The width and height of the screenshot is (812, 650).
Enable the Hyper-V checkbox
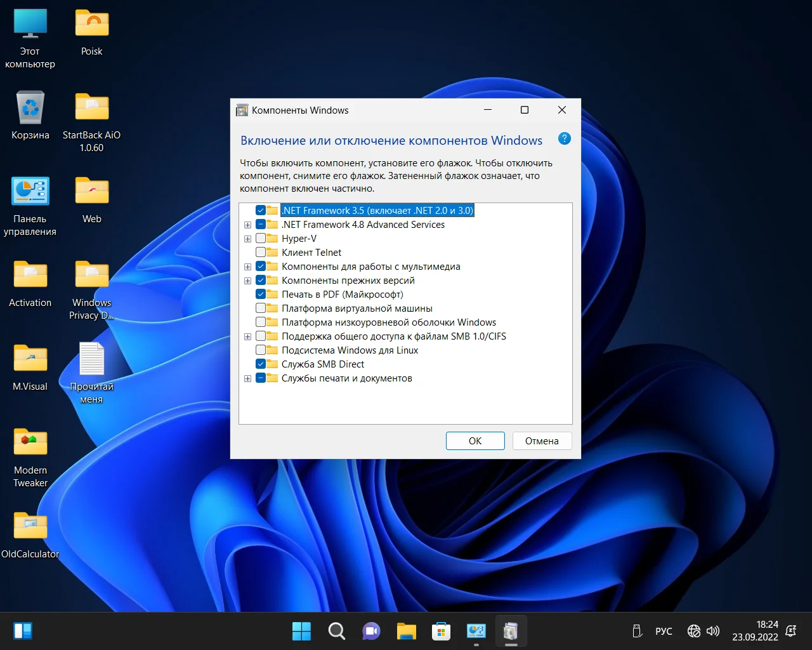(261, 239)
